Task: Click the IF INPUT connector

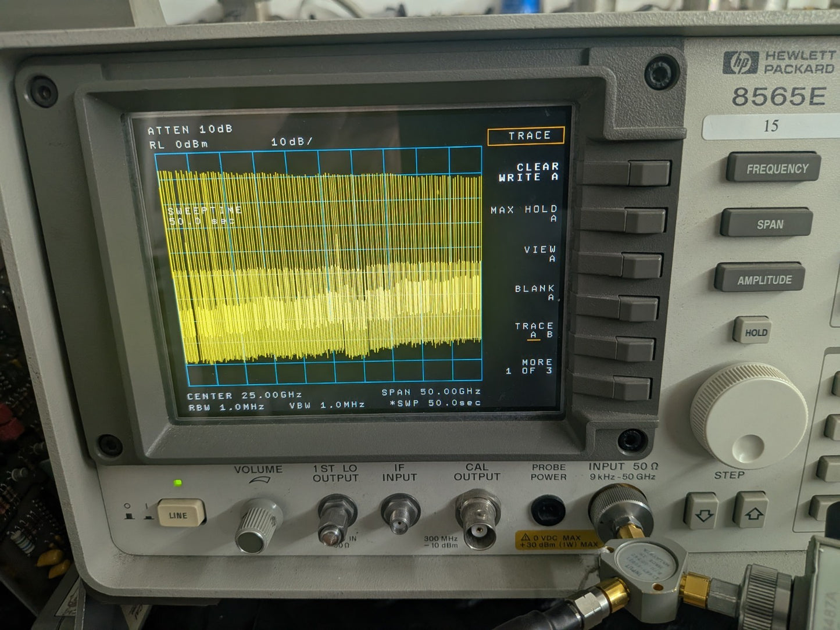Action: (400, 513)
